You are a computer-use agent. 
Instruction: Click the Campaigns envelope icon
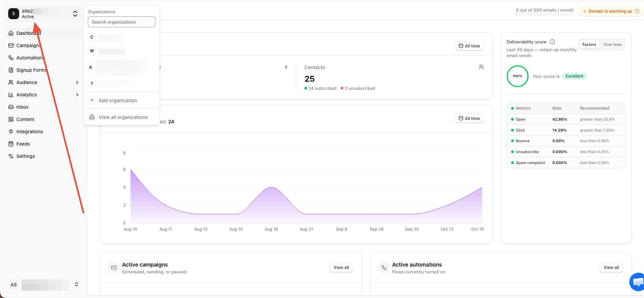(x=11, y=45)
